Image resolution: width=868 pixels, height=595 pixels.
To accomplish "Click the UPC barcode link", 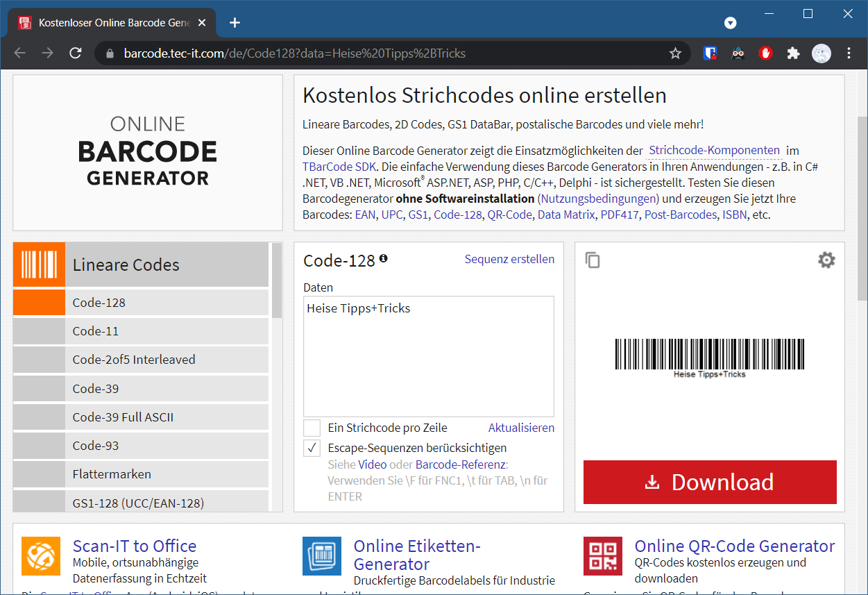I will point(391,215).
